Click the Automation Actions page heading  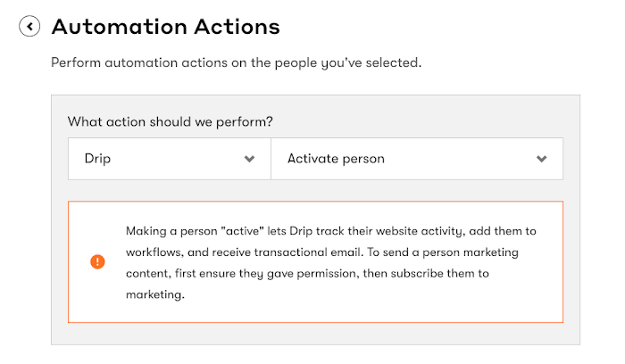(166, 27)
